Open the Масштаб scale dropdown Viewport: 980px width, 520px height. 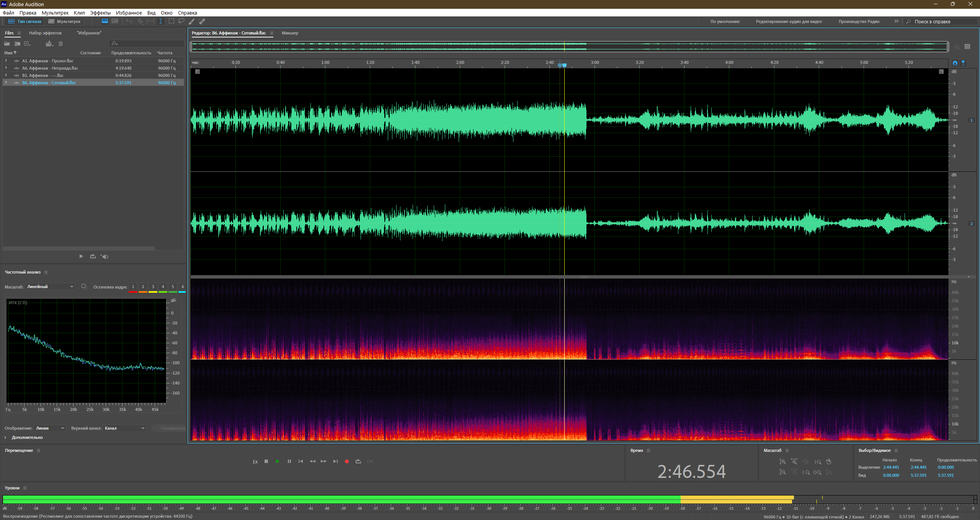coord(50,287)
